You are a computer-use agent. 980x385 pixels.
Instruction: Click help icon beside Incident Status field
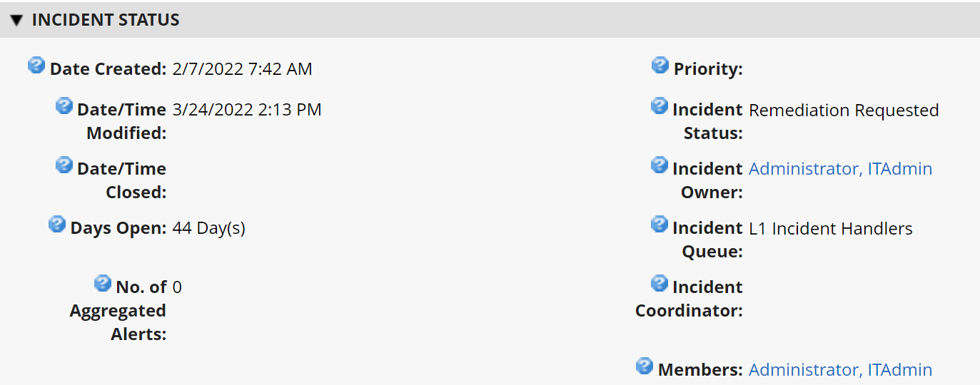click(660, 106)
